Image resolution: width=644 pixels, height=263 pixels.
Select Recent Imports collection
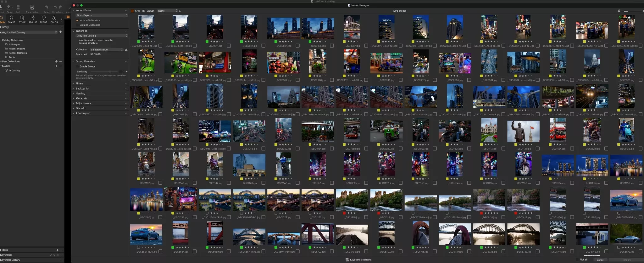[17, 49]
